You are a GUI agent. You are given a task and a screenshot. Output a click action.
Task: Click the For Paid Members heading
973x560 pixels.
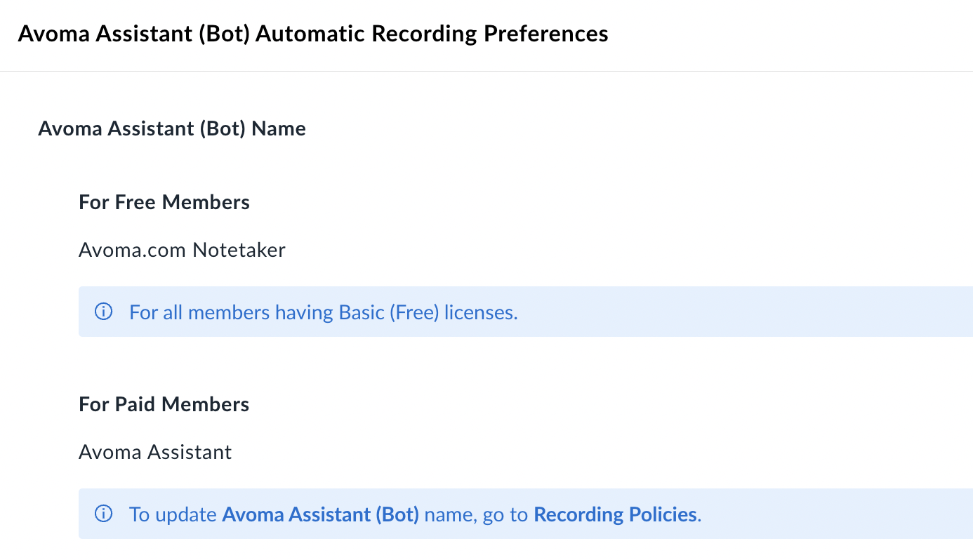[x=164, y=404]
